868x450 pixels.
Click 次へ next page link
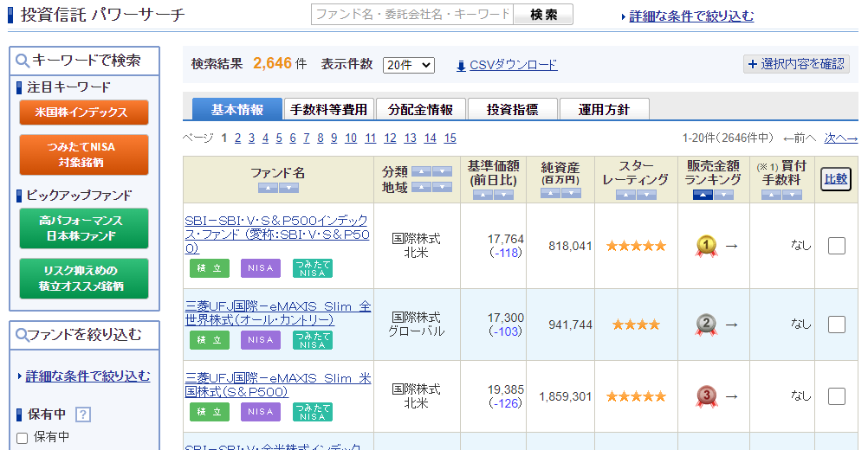click(x=841, y=138)
